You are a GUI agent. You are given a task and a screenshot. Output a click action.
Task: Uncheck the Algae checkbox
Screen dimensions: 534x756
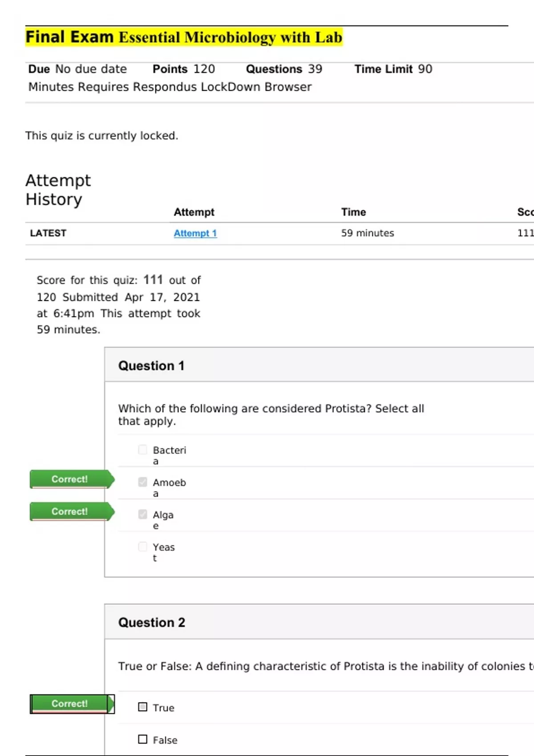[142, 515]
